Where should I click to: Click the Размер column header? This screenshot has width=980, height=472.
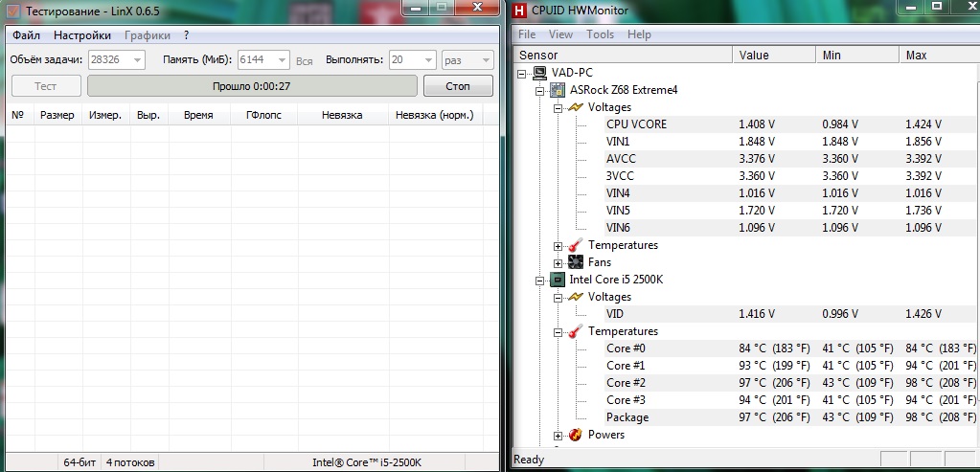(57, 116)
